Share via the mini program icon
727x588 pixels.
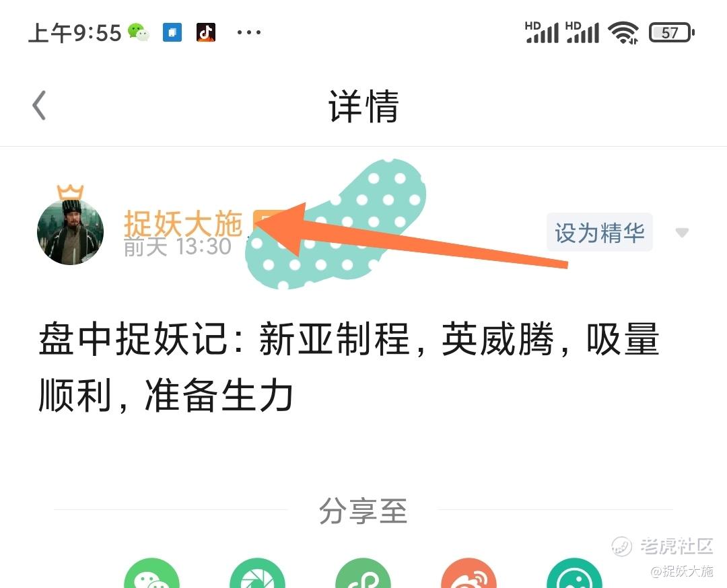[363, 573]
